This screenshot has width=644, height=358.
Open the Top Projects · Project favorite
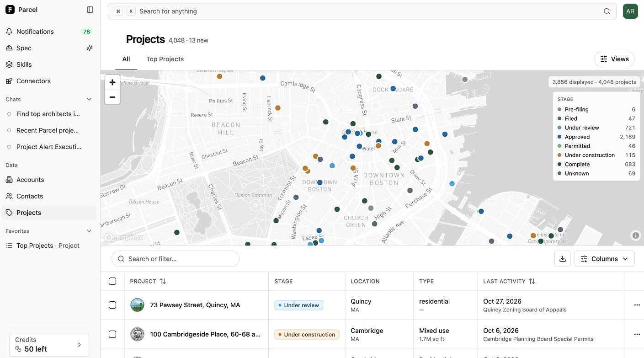tap(49, 246)
